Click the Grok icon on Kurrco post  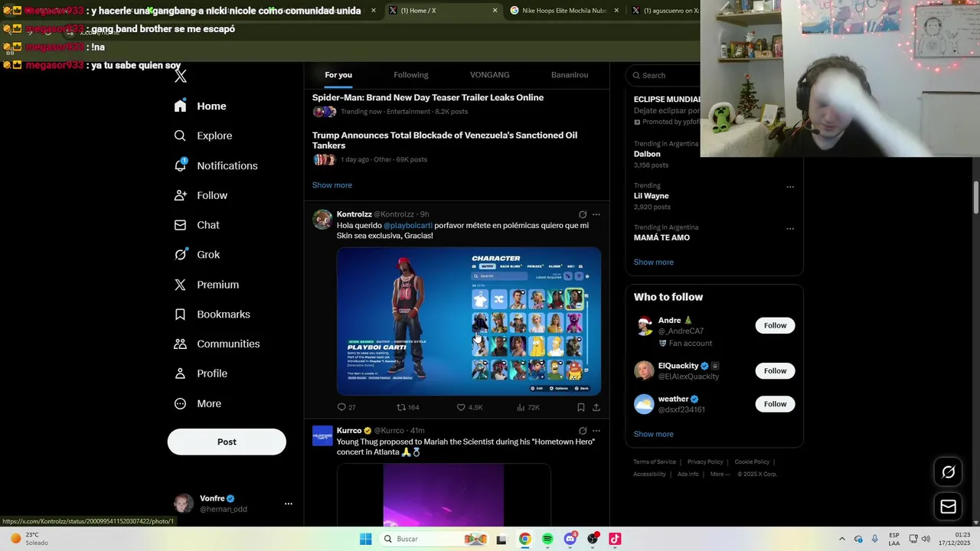[583, 431]
